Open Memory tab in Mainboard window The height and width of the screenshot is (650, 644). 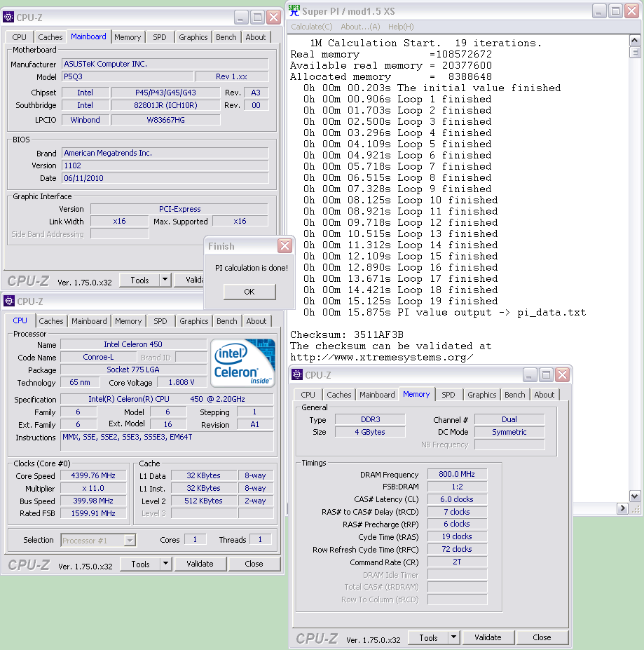coord(128,37)
